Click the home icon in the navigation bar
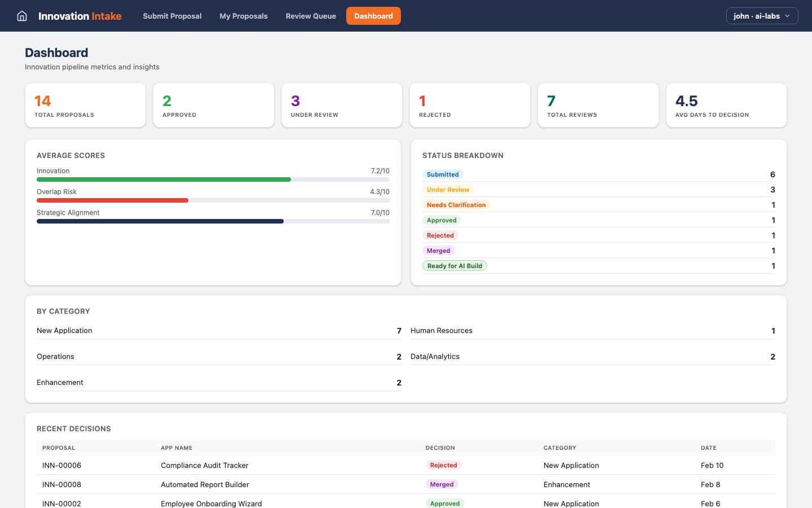This screenshot has height=508, width=812. pos(21,16)
